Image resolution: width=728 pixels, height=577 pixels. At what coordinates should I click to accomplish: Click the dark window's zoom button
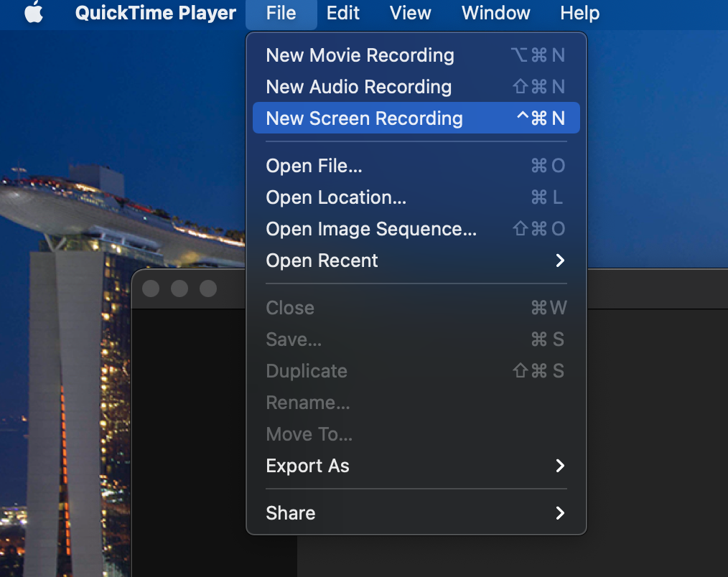click(x=208, y=288)
